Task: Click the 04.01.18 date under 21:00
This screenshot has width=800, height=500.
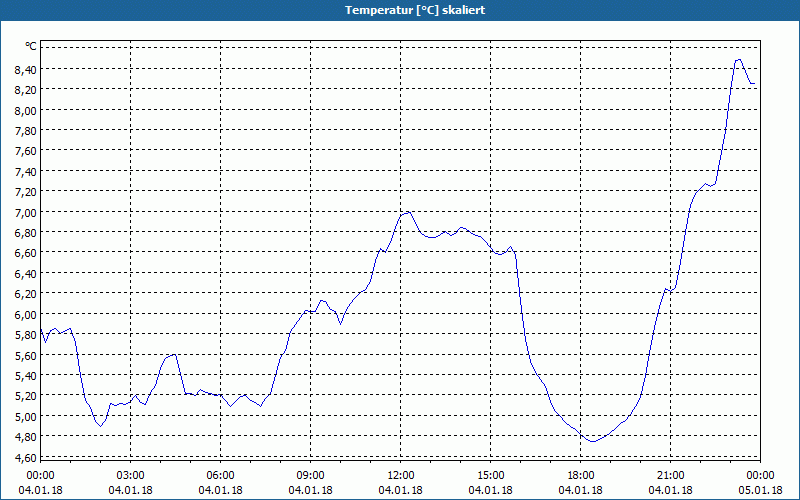Action: [x=670, y=490]
